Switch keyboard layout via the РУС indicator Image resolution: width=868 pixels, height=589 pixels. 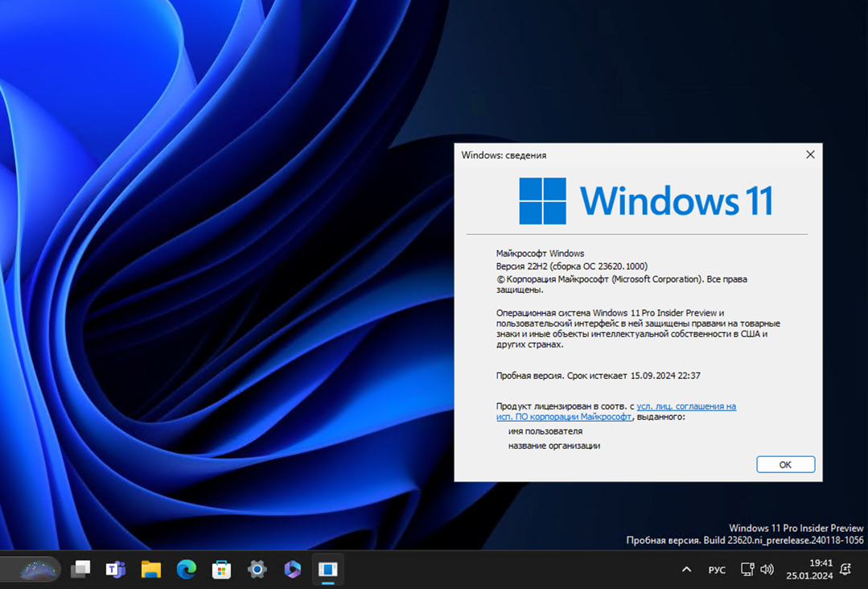pyautogui.click(x=716, y=570)
